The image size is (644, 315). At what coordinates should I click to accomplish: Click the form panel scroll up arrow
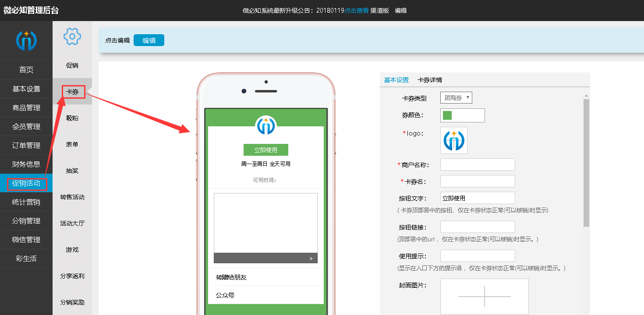[586, 96]
